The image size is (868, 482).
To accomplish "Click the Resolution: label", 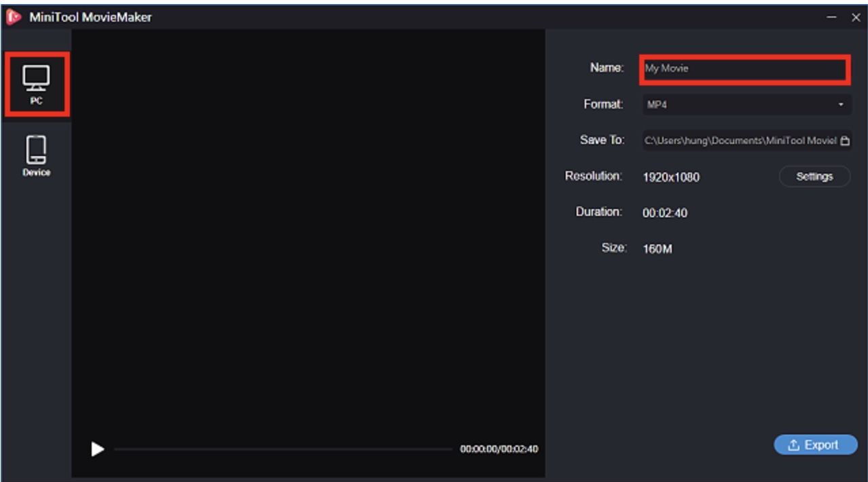I will coord(594,176).
